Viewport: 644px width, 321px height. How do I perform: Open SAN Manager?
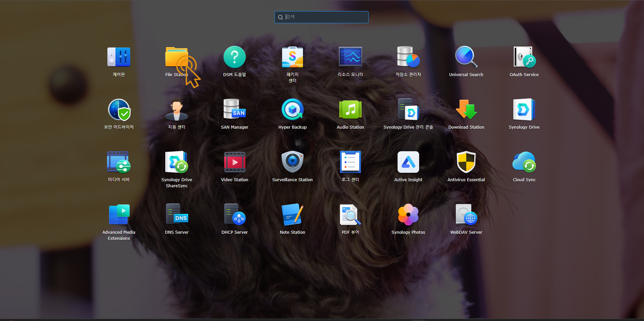click(x=235, y=109)
